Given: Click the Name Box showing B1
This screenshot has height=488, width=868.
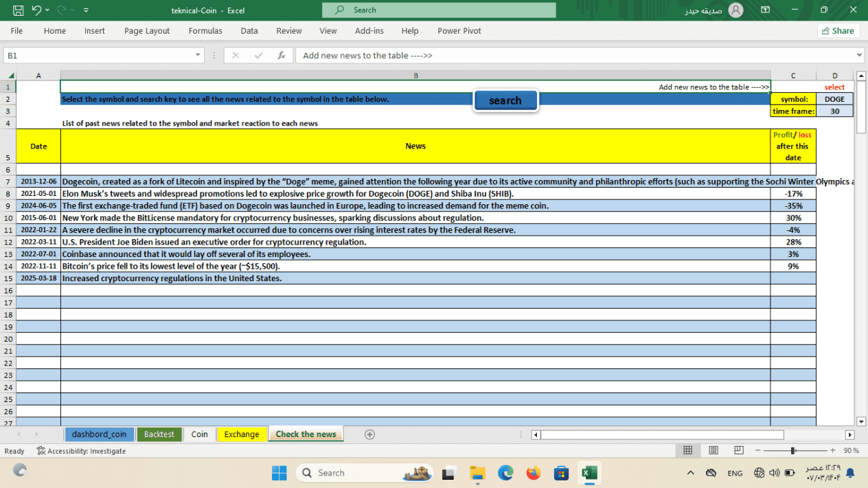Looking at the screenshot, I should [98, 56].
